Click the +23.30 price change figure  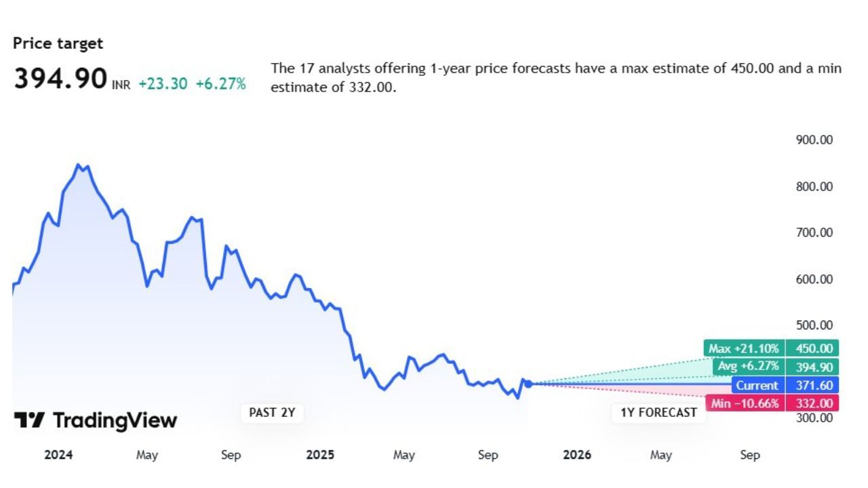click(163, 84)
